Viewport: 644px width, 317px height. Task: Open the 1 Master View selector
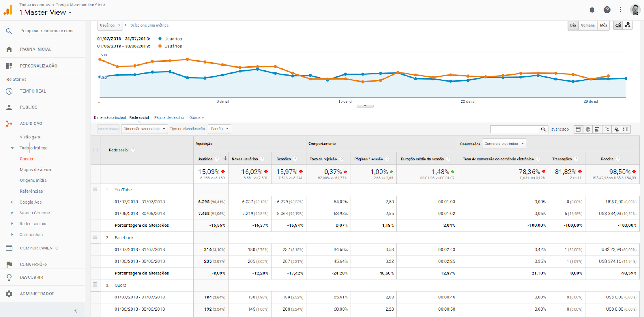point(45,12)
